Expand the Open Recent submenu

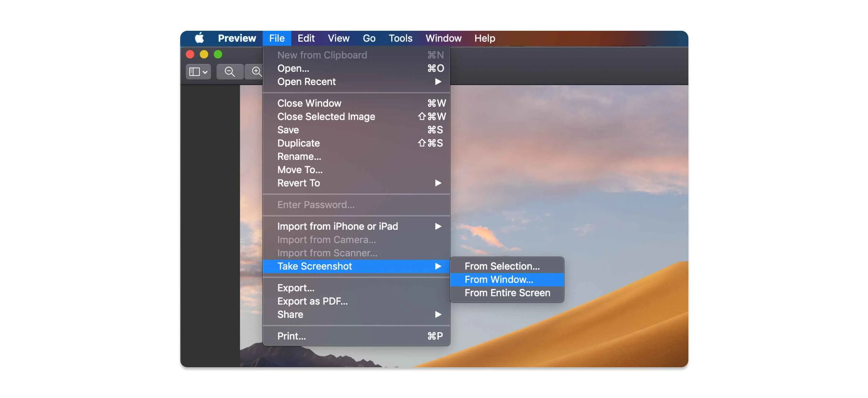[439, 81]
